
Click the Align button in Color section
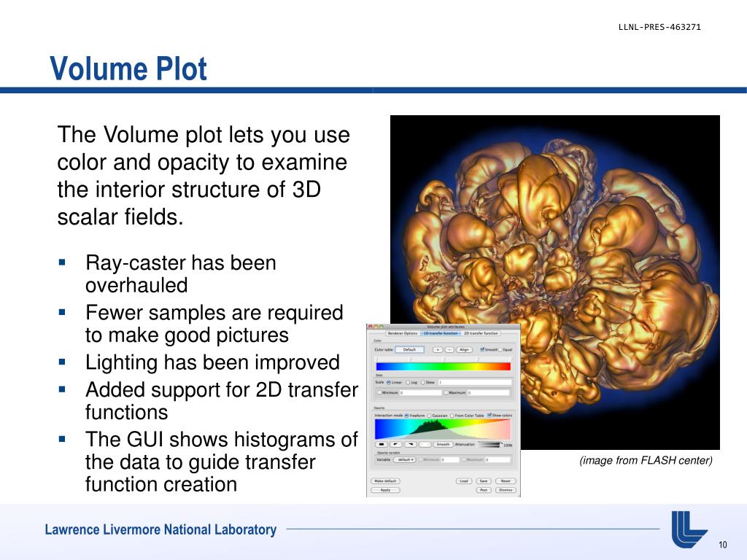tap(464, 349)
